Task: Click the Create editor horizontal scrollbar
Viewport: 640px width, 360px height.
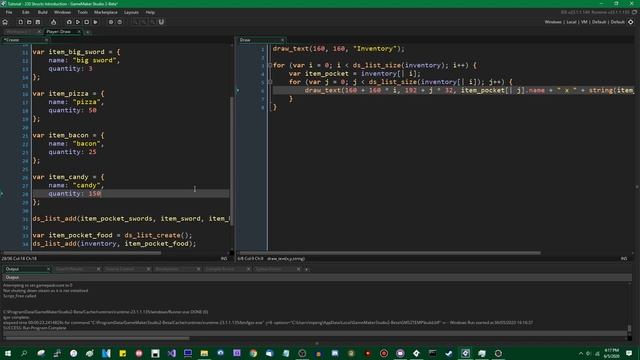Action: coord(82,253)
